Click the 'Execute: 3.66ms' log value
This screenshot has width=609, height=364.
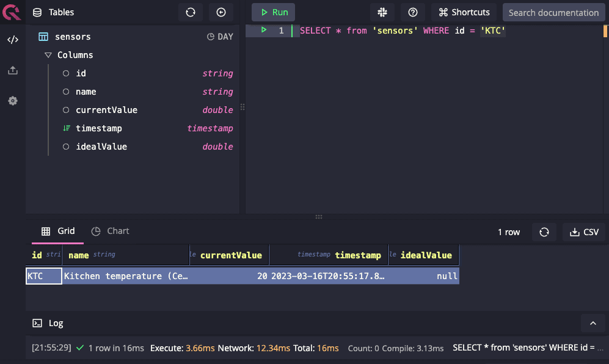[x=183, y=348]
